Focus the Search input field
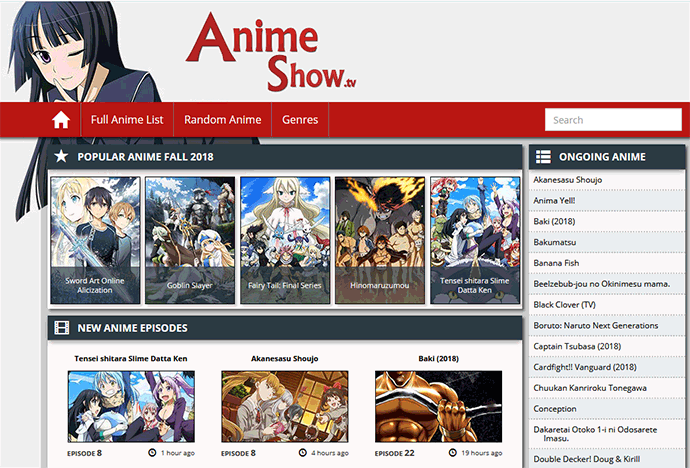Viewport: 690px width, 468px height. [x=613, y=120]
